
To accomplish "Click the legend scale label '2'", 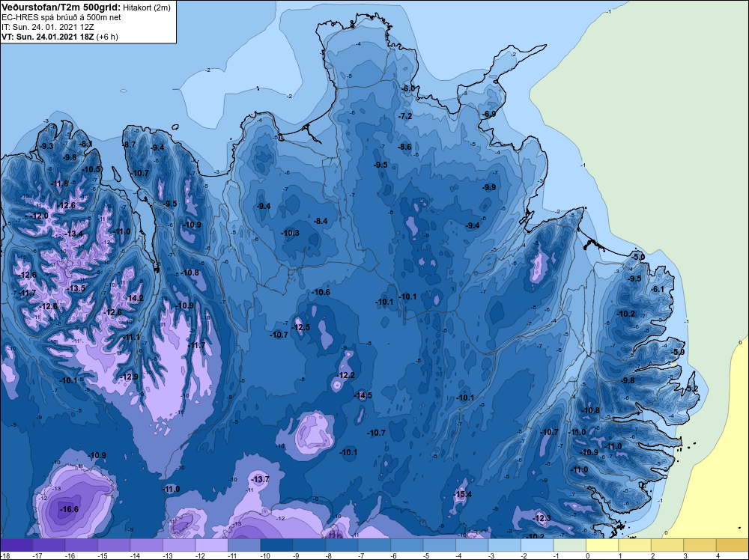I will click(652, 556).
